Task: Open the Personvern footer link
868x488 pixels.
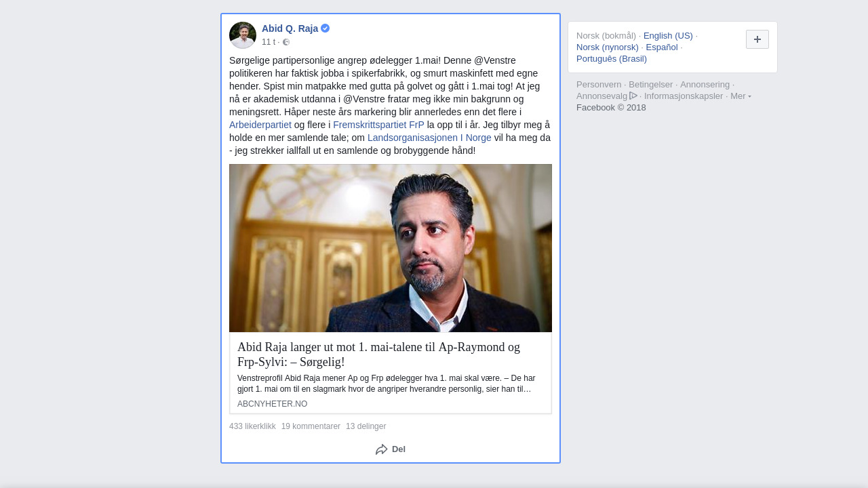Action: [x=599, y=85]
